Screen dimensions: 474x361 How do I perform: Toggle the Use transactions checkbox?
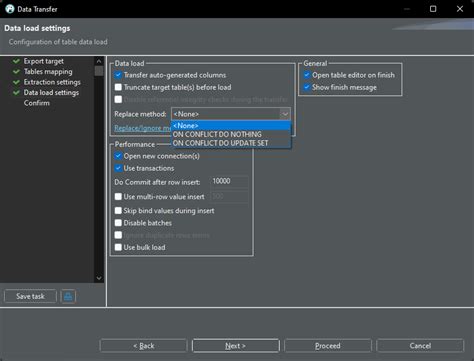point(118,168)
